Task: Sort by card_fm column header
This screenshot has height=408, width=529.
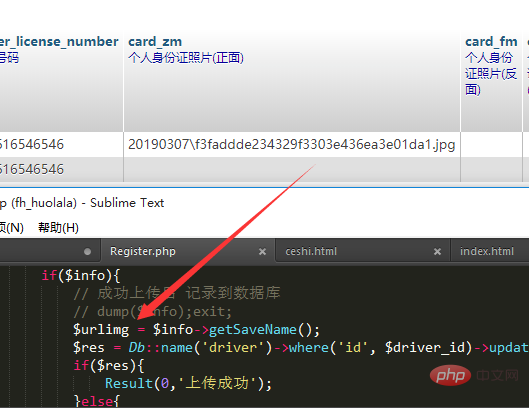Action: coord(491,42)
